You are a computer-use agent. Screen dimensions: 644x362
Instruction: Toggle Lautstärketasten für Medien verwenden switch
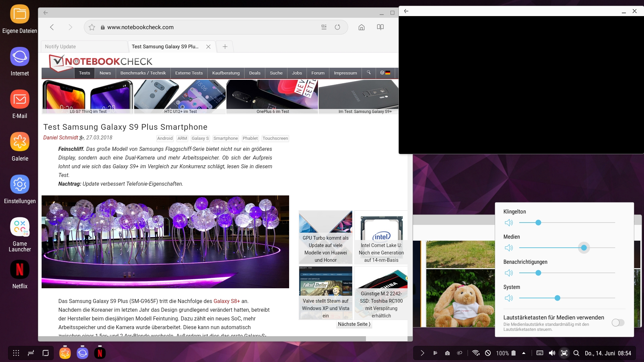click(x=618, y=322)
